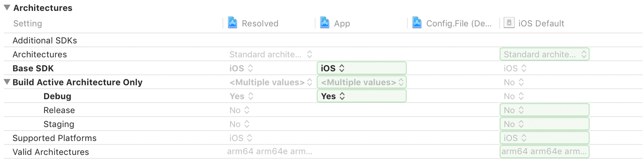Click the iOS Default device icon

tap(509, 23)
